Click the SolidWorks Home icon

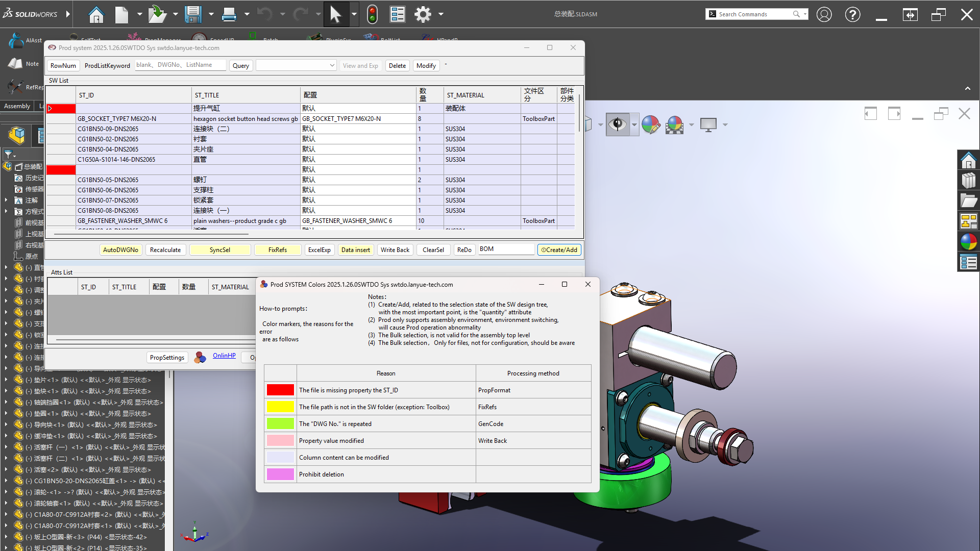point(96,14)
